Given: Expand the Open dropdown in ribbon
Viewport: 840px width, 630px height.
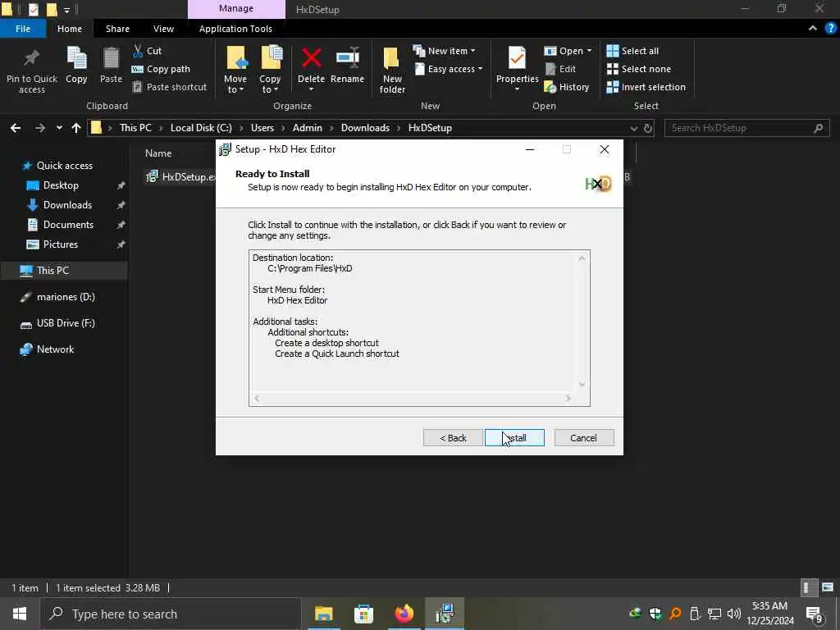Looking at the screenshot, I should pyautogui.click(x=568, y=51).
